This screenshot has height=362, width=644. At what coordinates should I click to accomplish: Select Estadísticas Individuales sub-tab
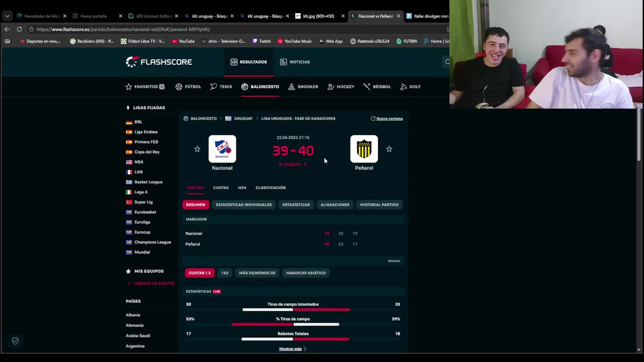244,205
